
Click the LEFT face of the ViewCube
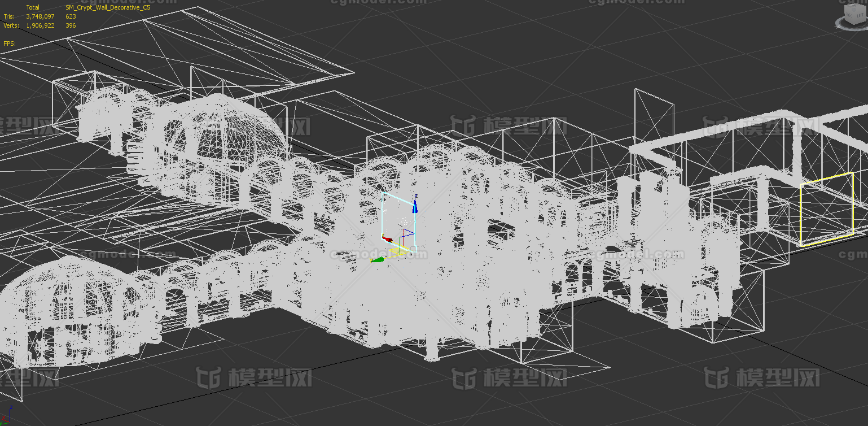click(x=860, y=15)
